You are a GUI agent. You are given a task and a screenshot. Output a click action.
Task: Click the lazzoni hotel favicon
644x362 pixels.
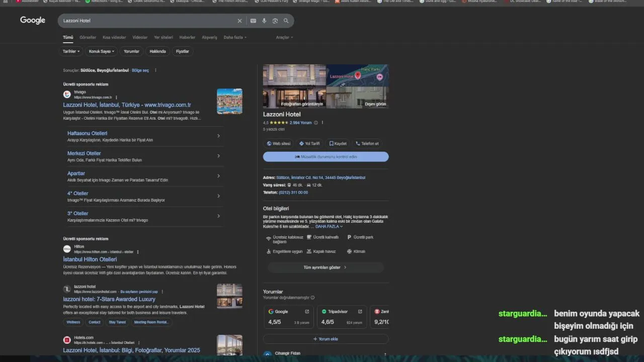click(67, 289)
